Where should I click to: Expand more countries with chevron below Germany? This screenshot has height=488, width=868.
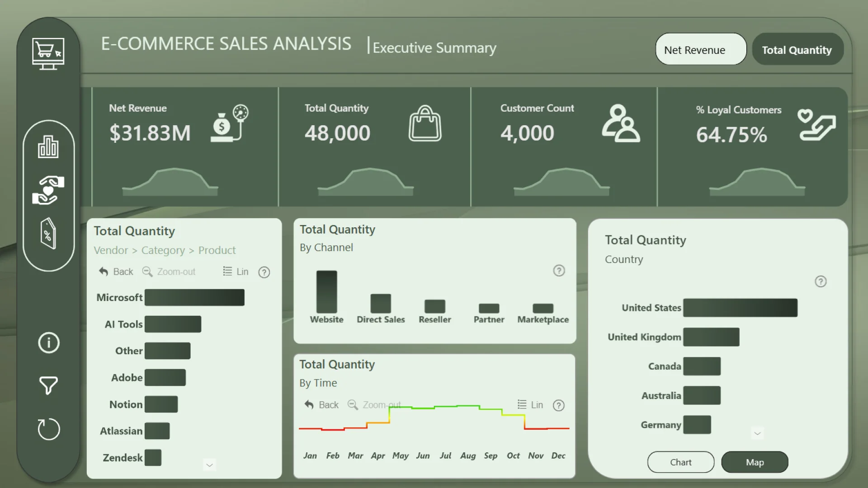pos(757,433)
